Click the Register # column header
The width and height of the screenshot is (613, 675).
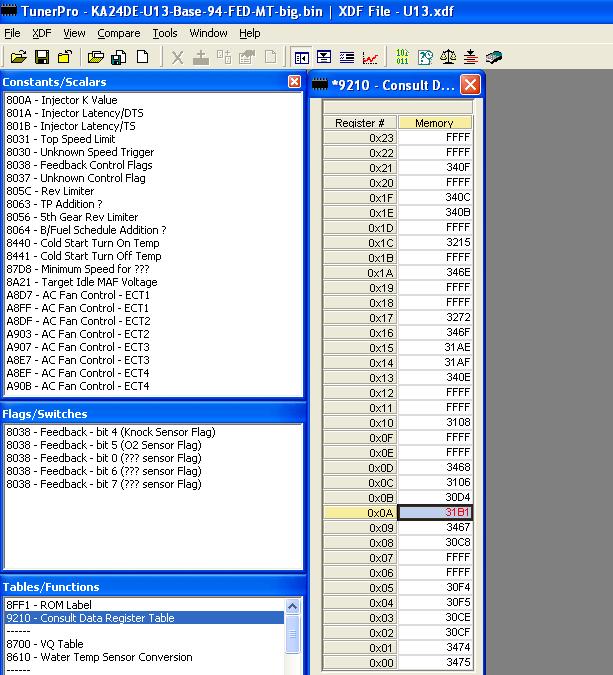point(359,123)
